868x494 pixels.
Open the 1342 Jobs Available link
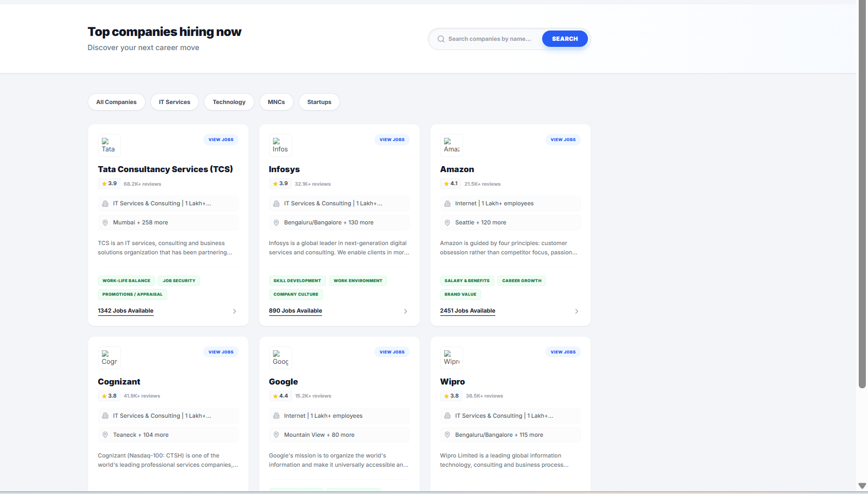[x=126, y=311]
